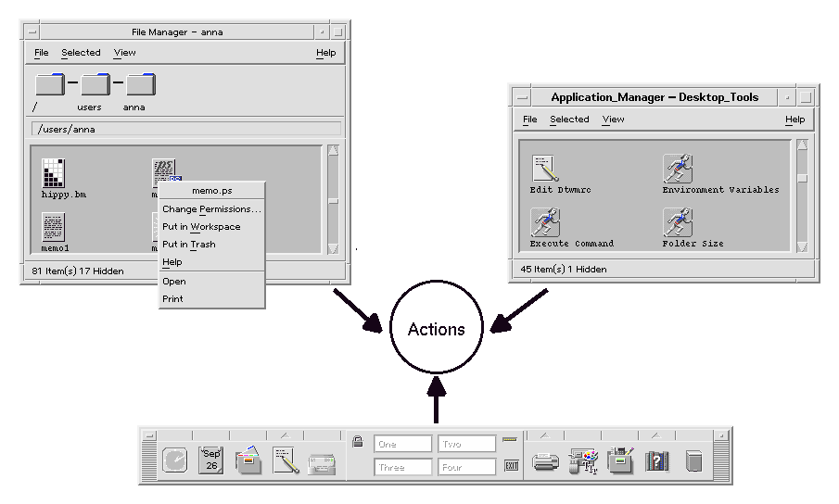This screenshot has width=839, height=504.
Task: Click the Trash can icon on the front panel
Action: coord(693,461)
